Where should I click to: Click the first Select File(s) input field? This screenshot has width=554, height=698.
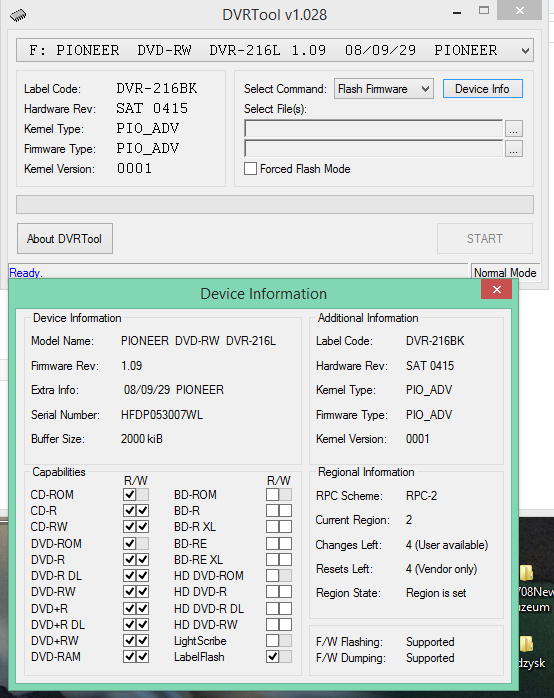pos(374,129)
